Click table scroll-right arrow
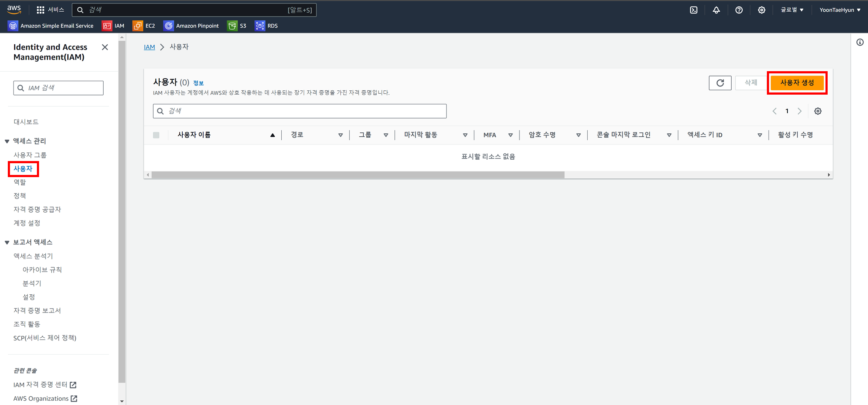This screenshot has width=868, height=405. 829,175
